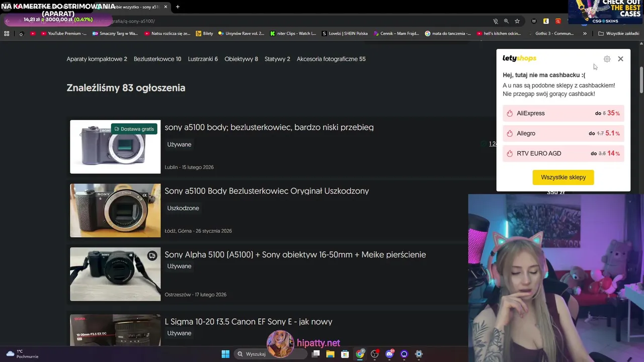Show more bookmarks with the chevron
The height and width of the screenshot is (362, 644).
(x=585, y=34)
